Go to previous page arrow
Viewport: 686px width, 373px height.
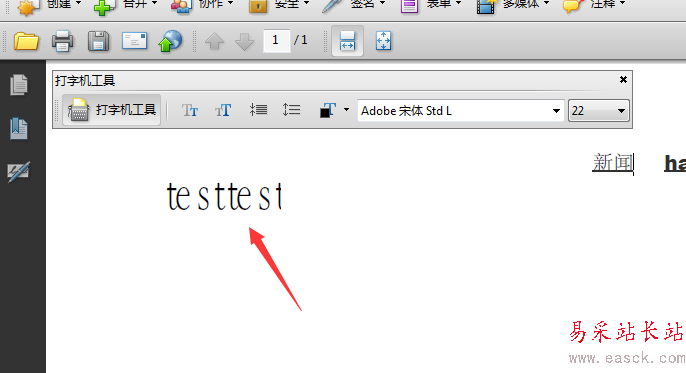(x=214, y=42)
